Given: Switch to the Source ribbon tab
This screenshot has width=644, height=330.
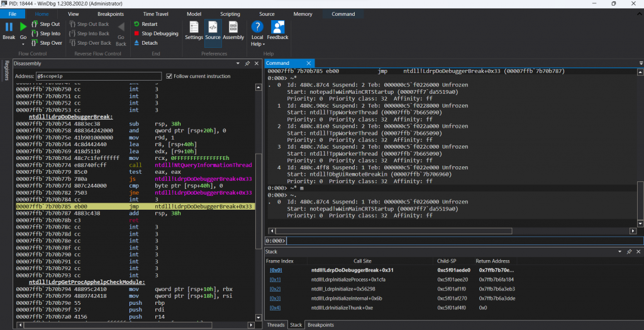Looking at the screenshot, I should [x=267, y=14].
